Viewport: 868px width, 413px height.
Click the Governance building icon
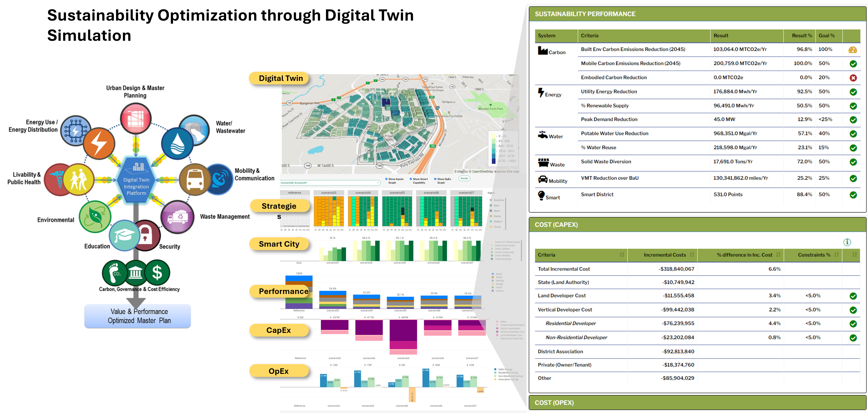tap(135, 273)
